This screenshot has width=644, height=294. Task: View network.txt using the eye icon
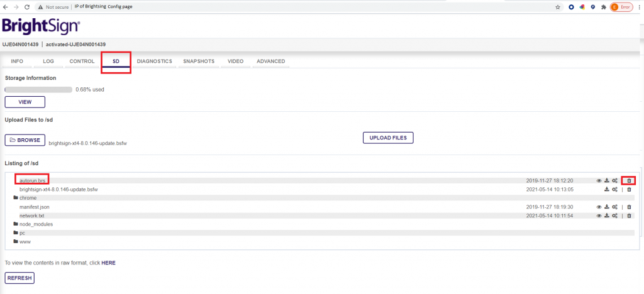(x=599, y=215)
